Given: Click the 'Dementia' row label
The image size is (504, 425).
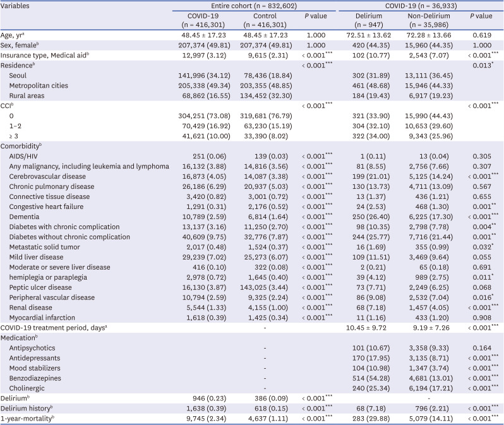Looking at the screenshot, I should click(x=24, y=217).
